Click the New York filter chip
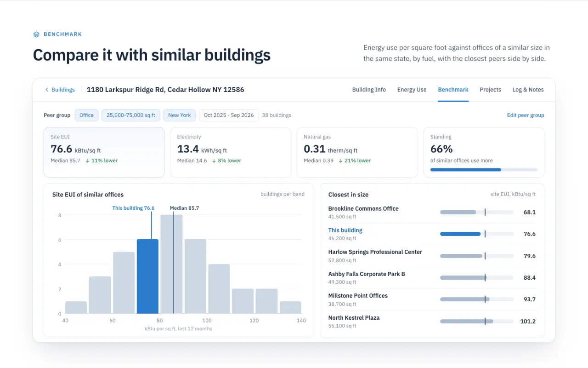This screenshot has width=588, height=368. [x=179, y=115]
